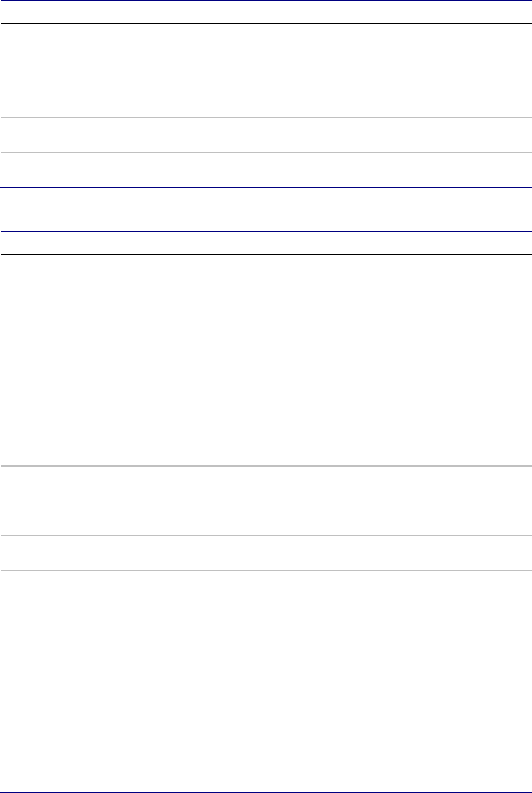
Task: Click gray divider above lower table's last row
Action: pos(266,692)
